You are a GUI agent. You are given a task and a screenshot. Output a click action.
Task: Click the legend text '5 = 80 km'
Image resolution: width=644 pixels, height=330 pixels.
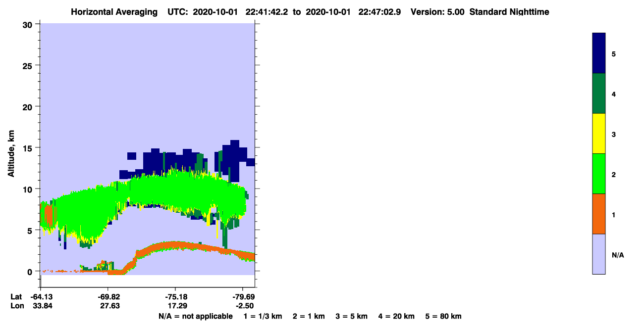[x=443, y=316]
